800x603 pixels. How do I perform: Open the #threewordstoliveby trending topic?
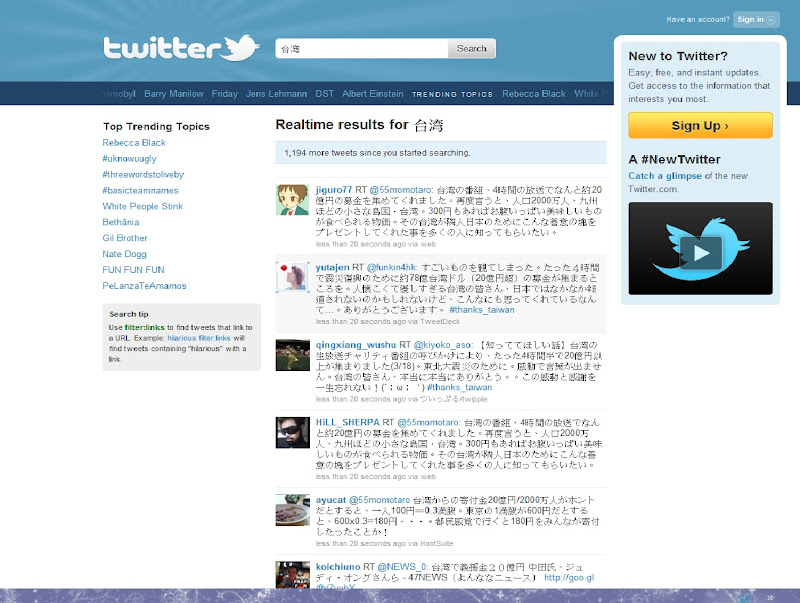click(x=143, y=174)
